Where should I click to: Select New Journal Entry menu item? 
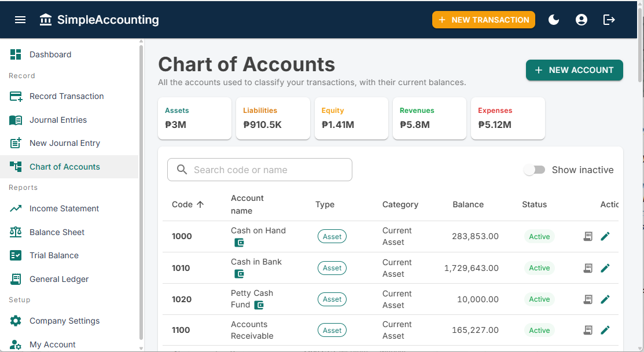click(69, 143)
